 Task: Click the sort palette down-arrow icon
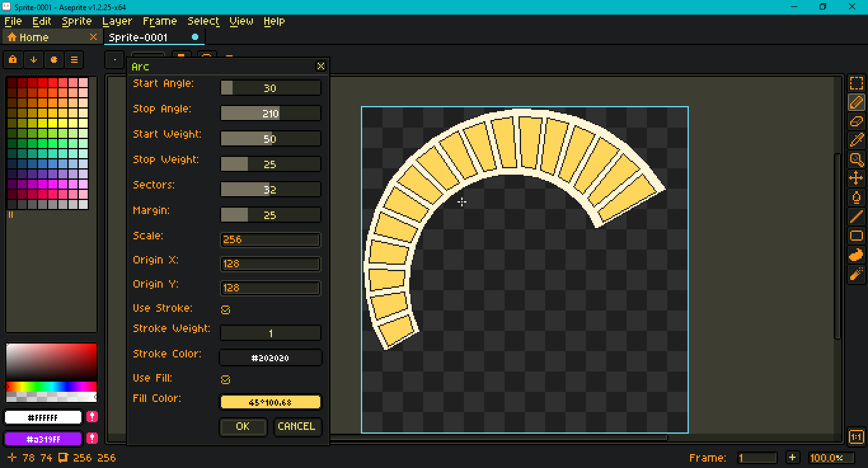point(34,60)
